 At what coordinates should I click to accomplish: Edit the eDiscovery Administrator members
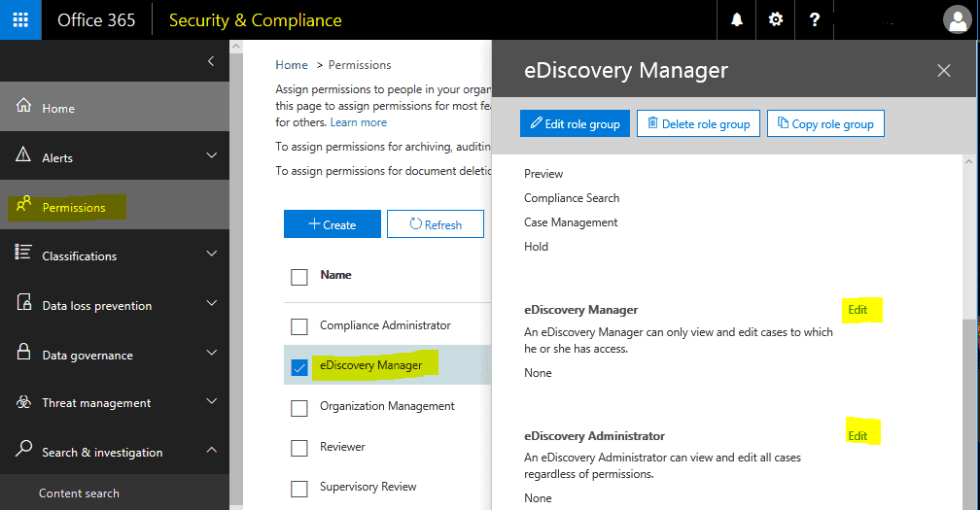tap(857, 436)
